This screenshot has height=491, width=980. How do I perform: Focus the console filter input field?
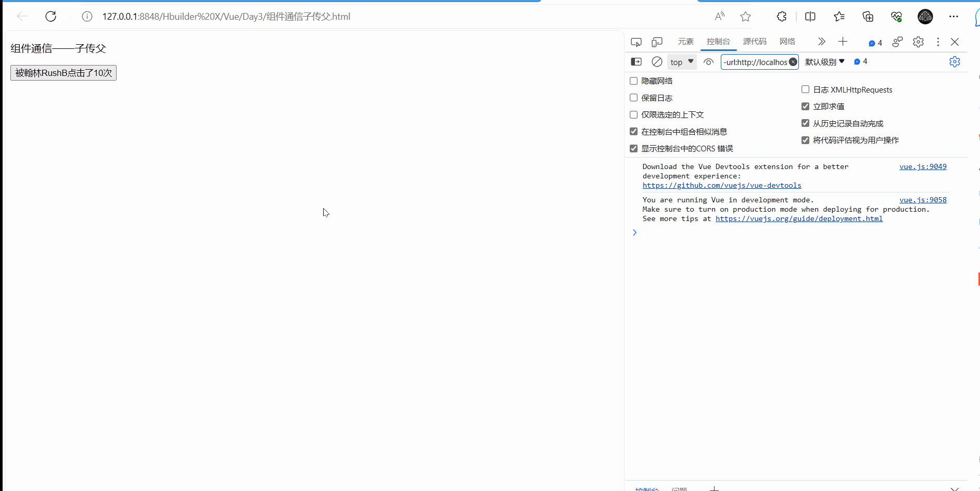tap(755, 62)
